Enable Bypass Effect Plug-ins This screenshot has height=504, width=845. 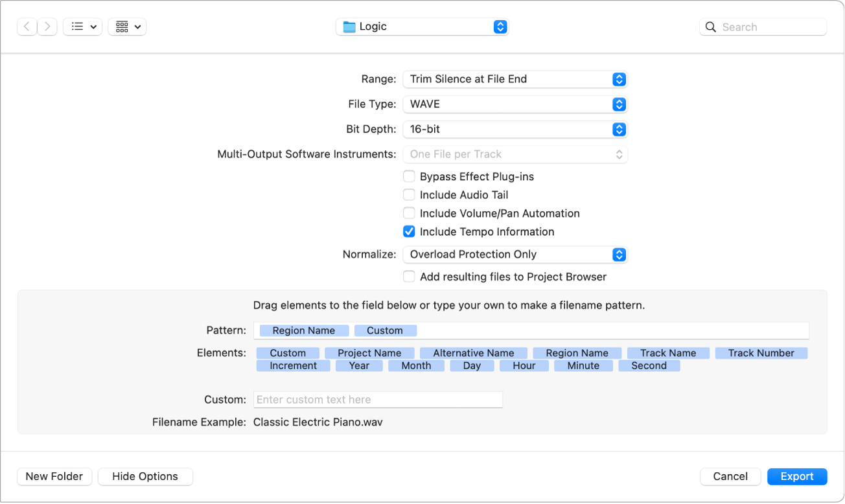tap(409, 176)
